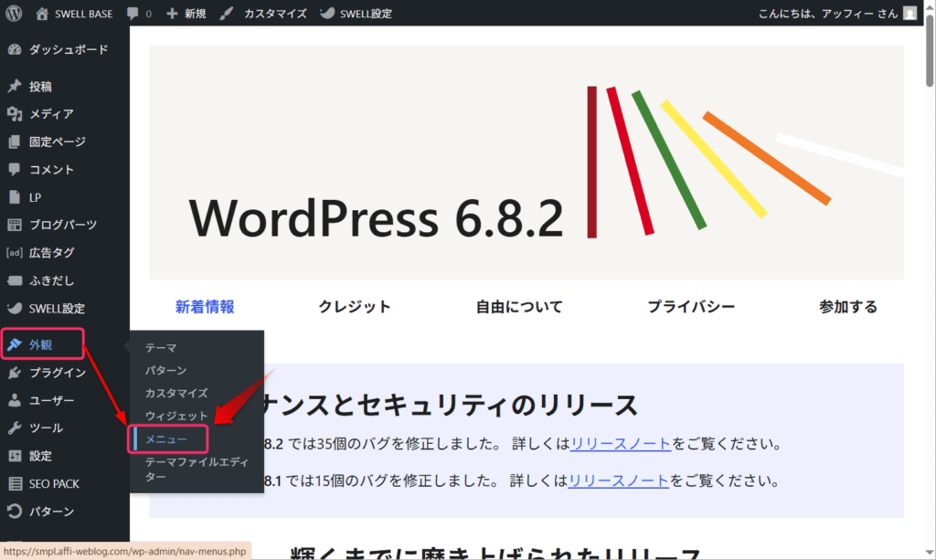
Task: Click the plus icon for 新規
Action: [x=172, y=13]
